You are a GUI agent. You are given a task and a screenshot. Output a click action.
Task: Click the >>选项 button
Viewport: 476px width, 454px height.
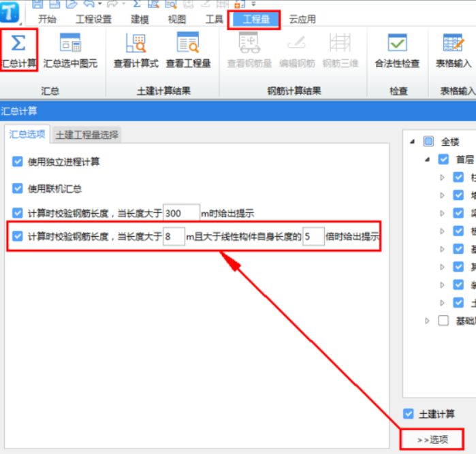[x=433, y=440]
